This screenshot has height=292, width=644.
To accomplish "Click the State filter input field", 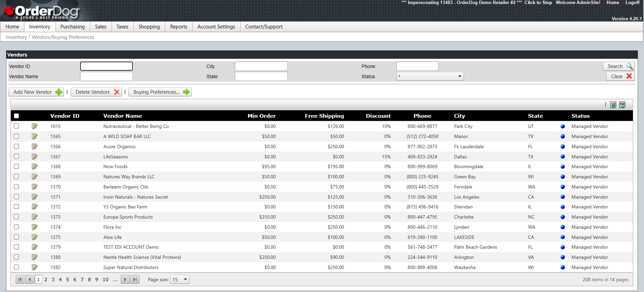I will coord(261,76).
